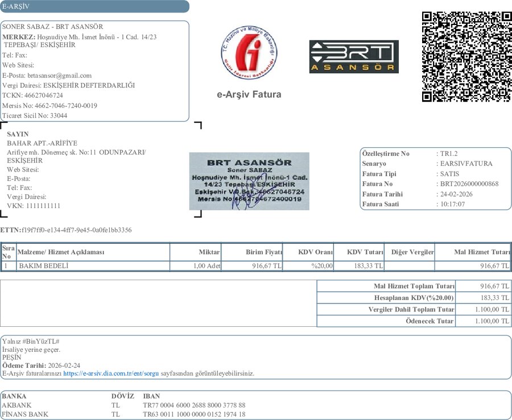512x420 pixels.
Task: Select the Ödeme Tarihi 2026-02-24 line
Action: 41,365
